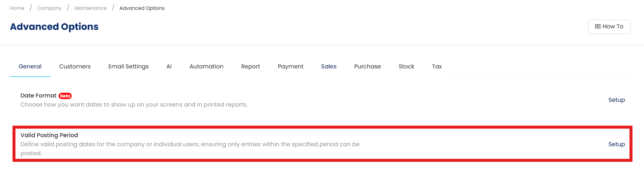Switch to the Customers tab
This screenshot has height=169, width=644.
(x=75, y=66)
